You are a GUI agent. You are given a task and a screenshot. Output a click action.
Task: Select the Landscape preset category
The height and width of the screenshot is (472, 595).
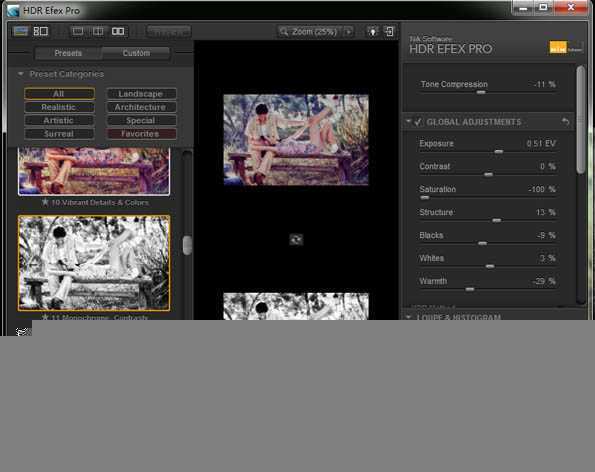(141, 93)
